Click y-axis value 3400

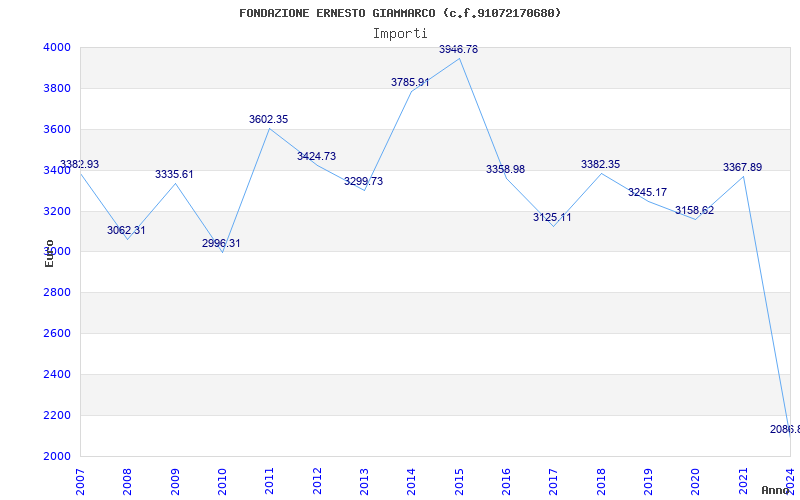coord(58,170)
